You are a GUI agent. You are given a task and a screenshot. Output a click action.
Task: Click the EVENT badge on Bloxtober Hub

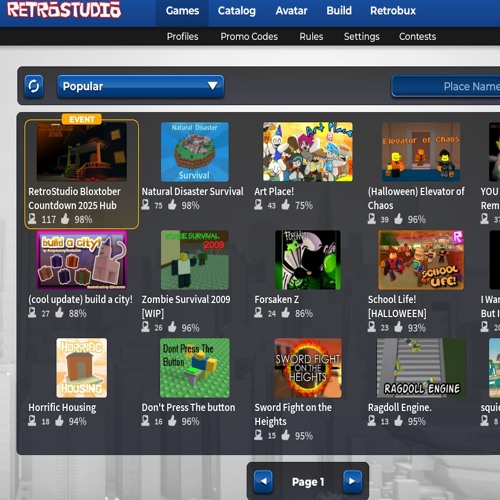[x=82, y=119]
